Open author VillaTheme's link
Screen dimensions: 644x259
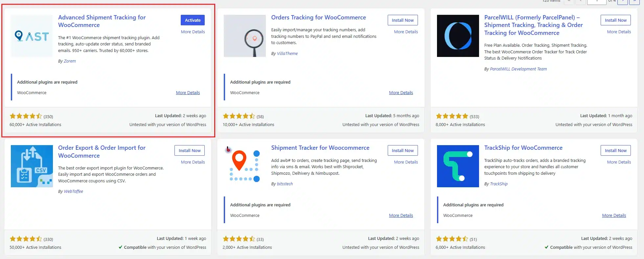point(287,53)
